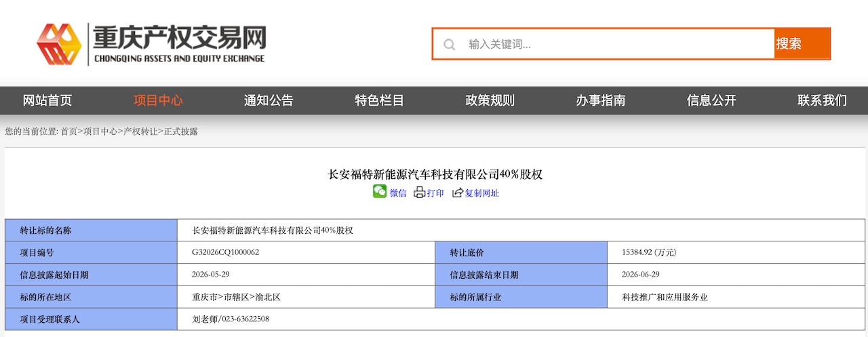Click the printer icon

pyautogui.click(x=419, y=193)
